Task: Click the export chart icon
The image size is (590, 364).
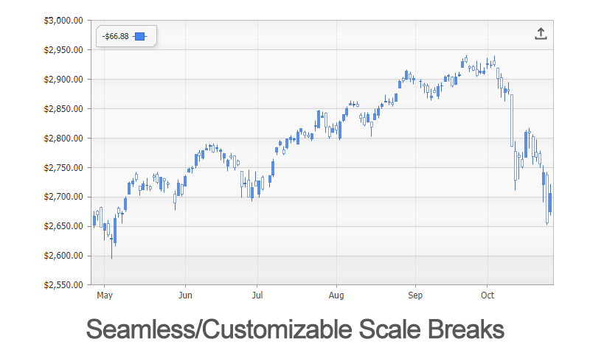Action: tap(541, 34)
